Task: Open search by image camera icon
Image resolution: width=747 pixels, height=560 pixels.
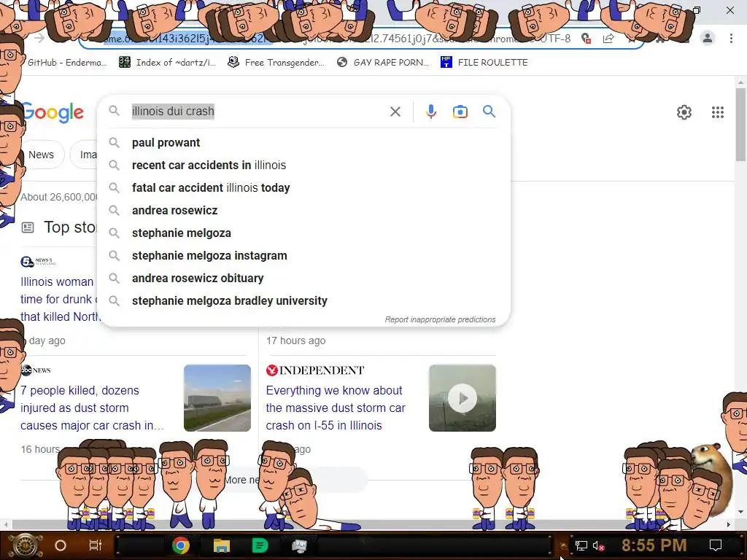Action: (x=460, y=112)
